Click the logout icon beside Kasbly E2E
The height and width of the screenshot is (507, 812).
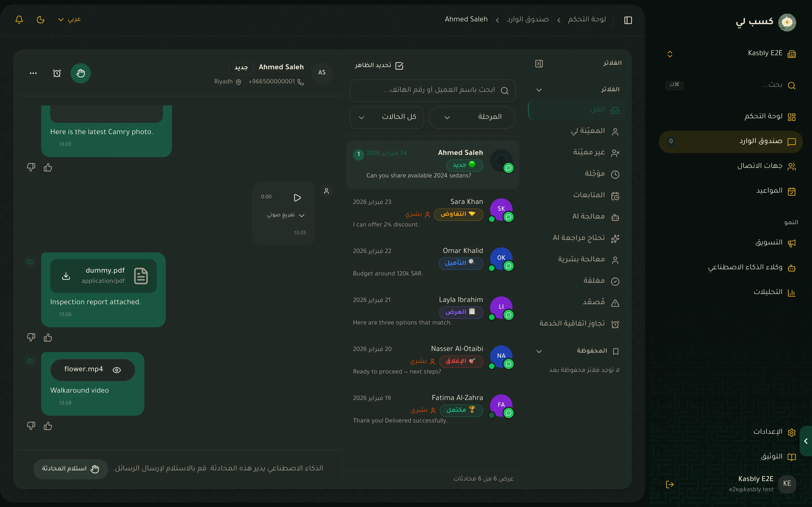click(670, 484)
